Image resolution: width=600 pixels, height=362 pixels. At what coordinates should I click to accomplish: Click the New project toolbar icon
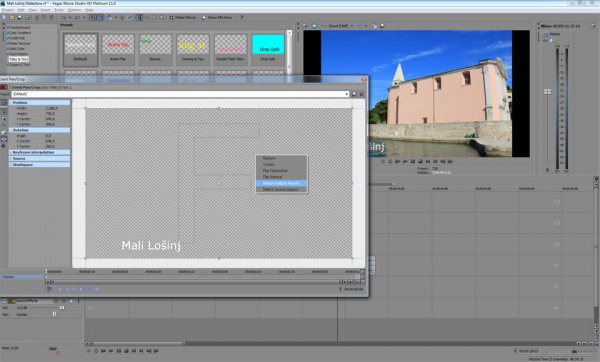pos(5,18)
